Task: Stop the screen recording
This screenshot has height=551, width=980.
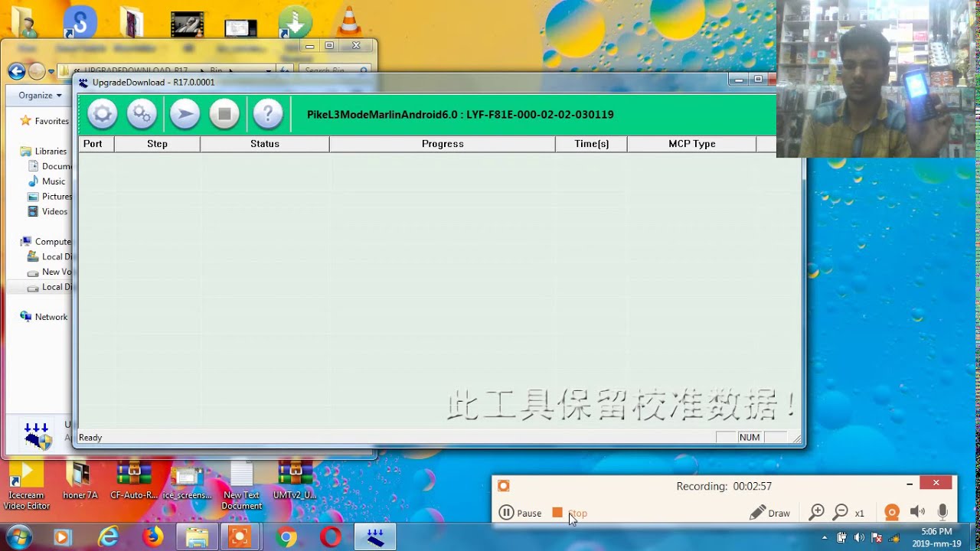Action: click(x=570, y=513)
